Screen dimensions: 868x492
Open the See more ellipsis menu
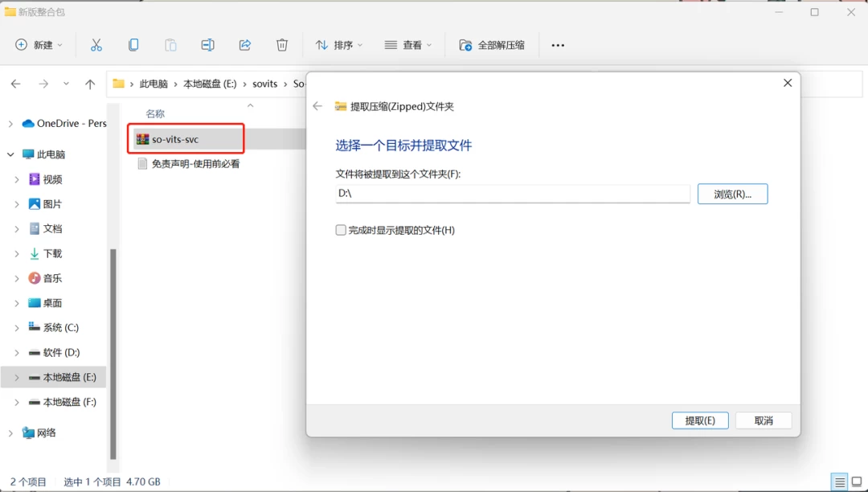click(x=558, y=45)
